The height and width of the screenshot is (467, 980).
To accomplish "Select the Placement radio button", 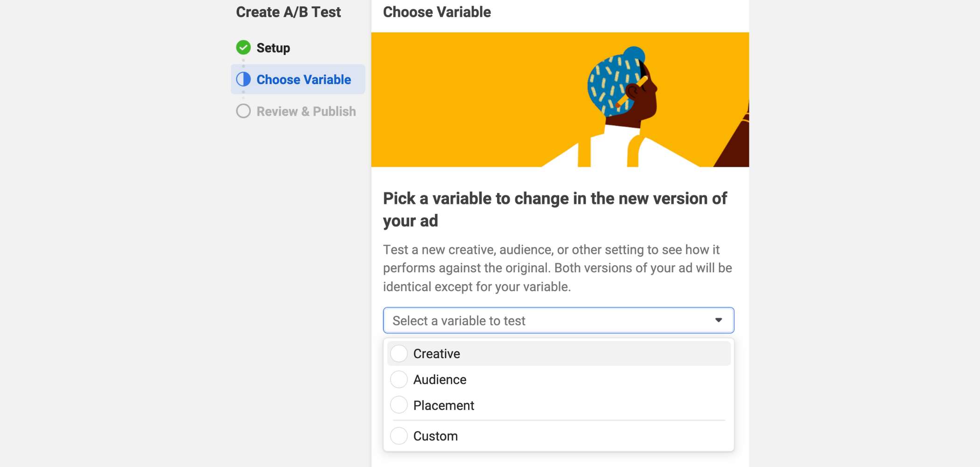I will 399,405.
